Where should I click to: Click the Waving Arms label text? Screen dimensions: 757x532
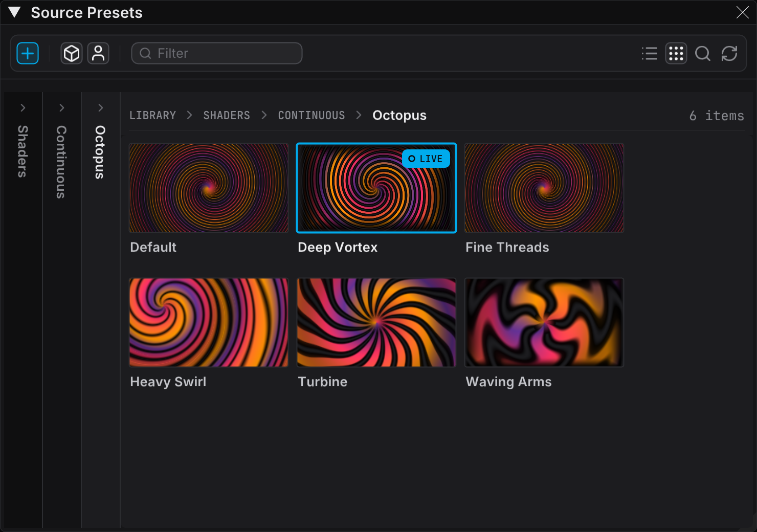[x=509, y=382]
